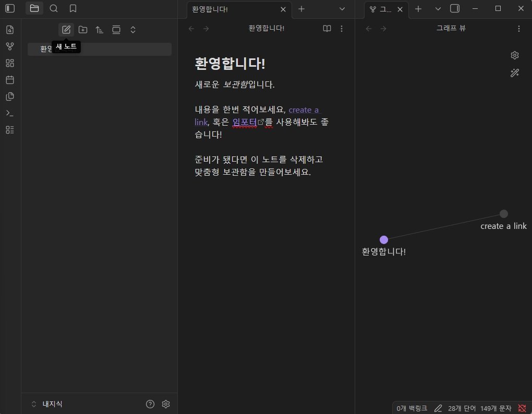This screenshot has width=532, height=414.
Task: Click the 그래프 뷰 pane title
Action: 451,29
